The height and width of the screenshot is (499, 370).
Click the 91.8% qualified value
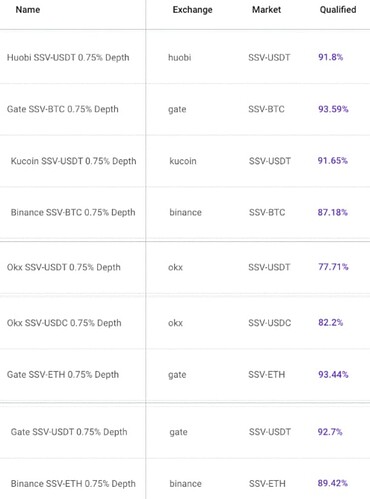point(330,57)
